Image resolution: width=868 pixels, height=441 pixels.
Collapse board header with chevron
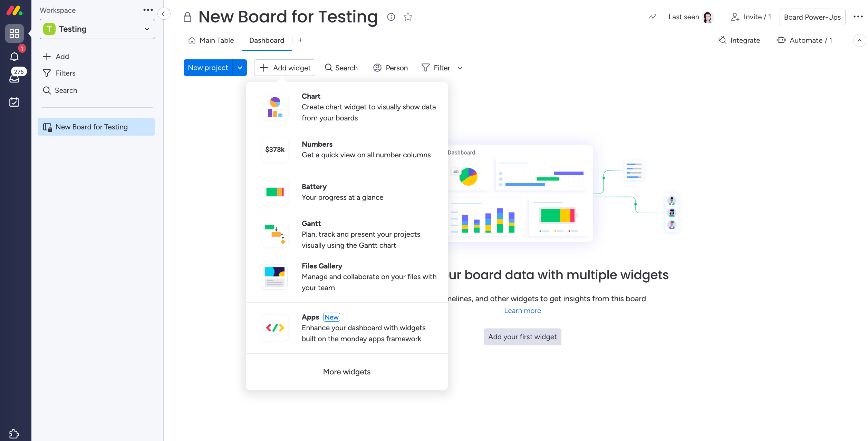pos(859,40)
